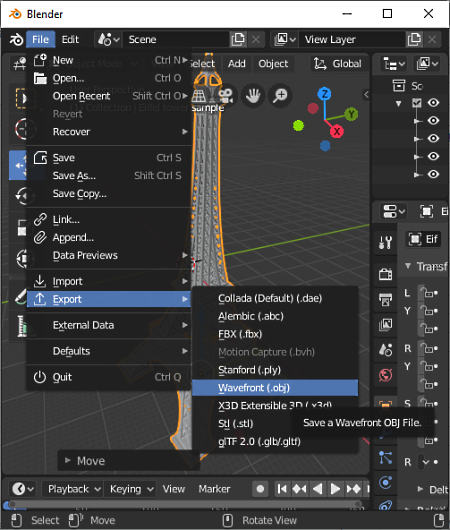Click the Blender logo menu icon

click(x=16, y=40)
